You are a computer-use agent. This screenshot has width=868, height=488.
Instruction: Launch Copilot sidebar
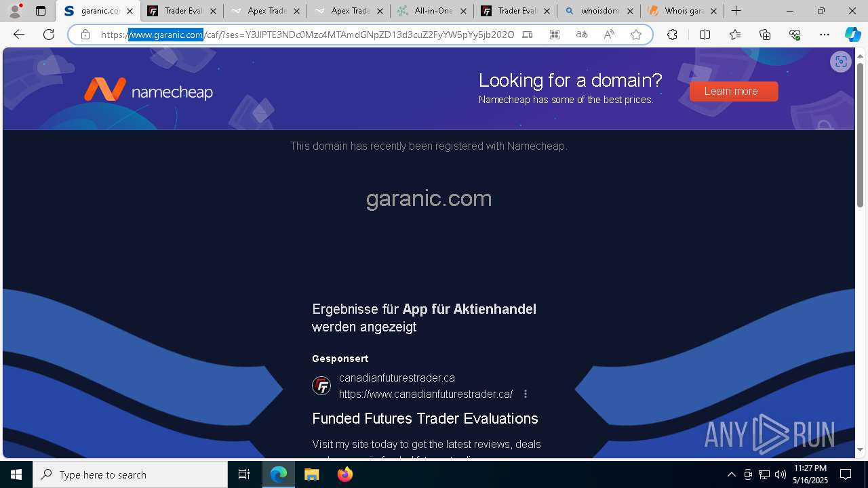(853, 35)
